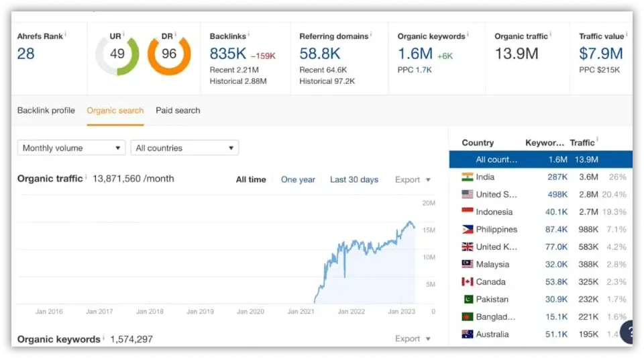The height and width of the screenshot is (358, 644).
Task: Click Bangladesh's 15.1K keywords value
Action: (x=556, y=317)
